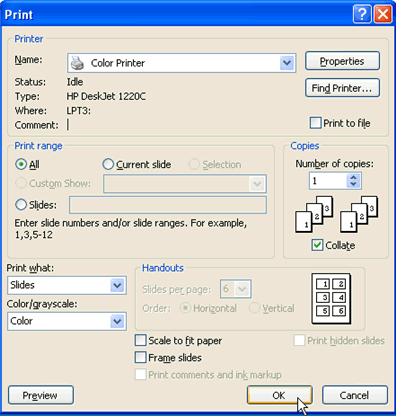Image resolution: width=396 pixels, height=416 pixels.
Task: Click the LPT3: location text
Action: (79, 111)
